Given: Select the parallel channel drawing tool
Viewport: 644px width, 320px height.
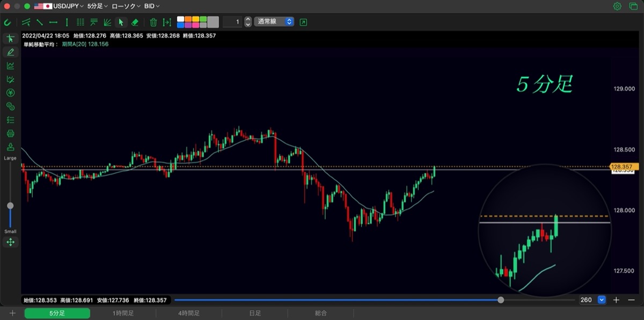Looking at the screenshot, I should point(26,22).
